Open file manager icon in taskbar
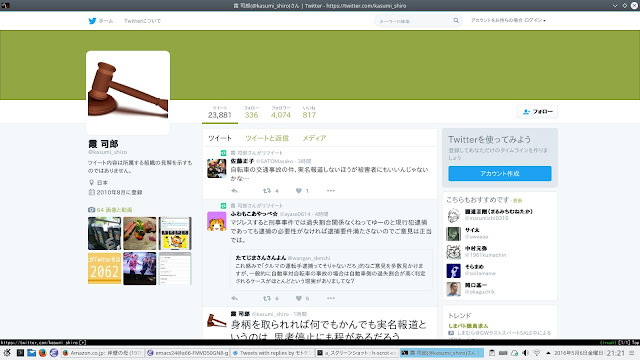 click(31, 353)
